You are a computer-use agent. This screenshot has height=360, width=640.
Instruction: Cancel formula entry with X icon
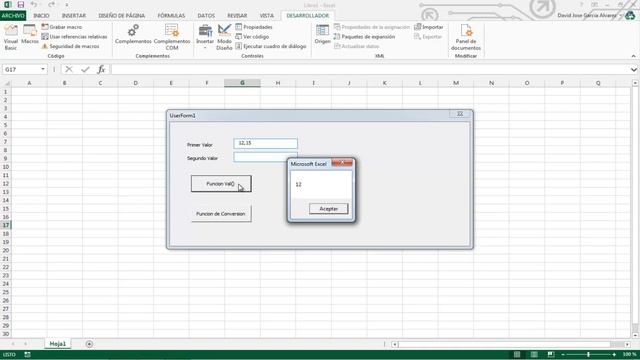[69, 69]
